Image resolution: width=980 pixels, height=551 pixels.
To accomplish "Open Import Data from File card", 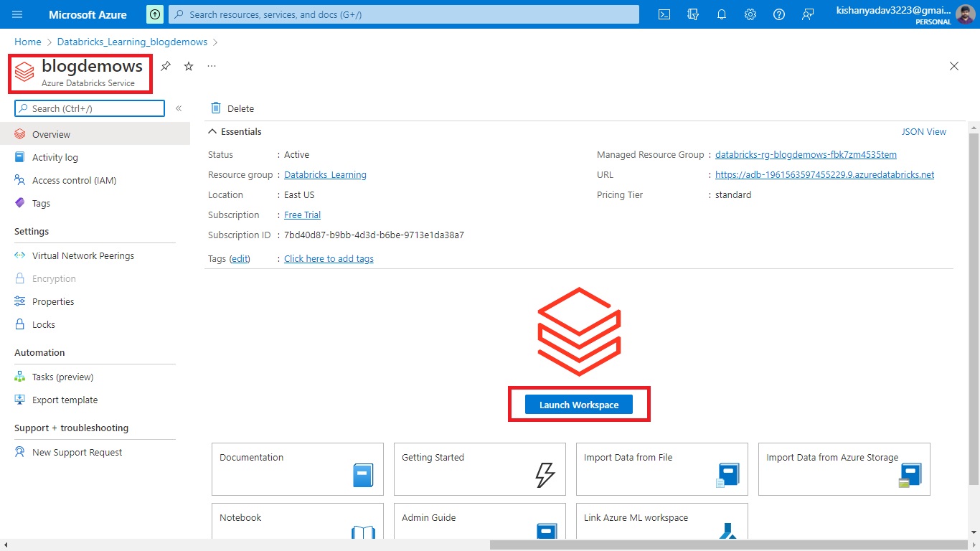I will 662,469.
